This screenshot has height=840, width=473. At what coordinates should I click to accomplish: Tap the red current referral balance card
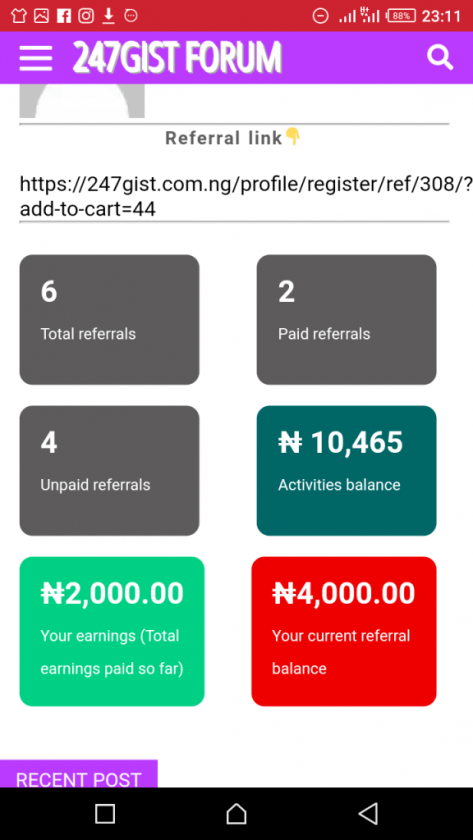344,631
